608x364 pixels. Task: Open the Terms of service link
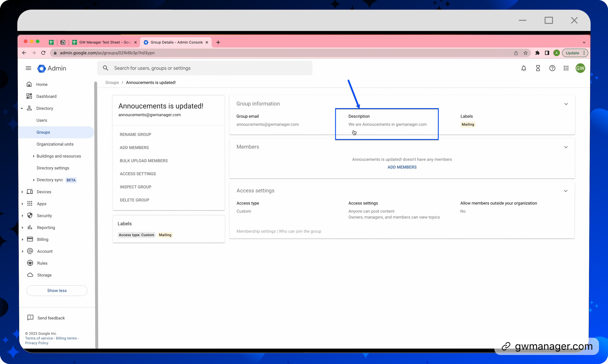click(39, 338)
